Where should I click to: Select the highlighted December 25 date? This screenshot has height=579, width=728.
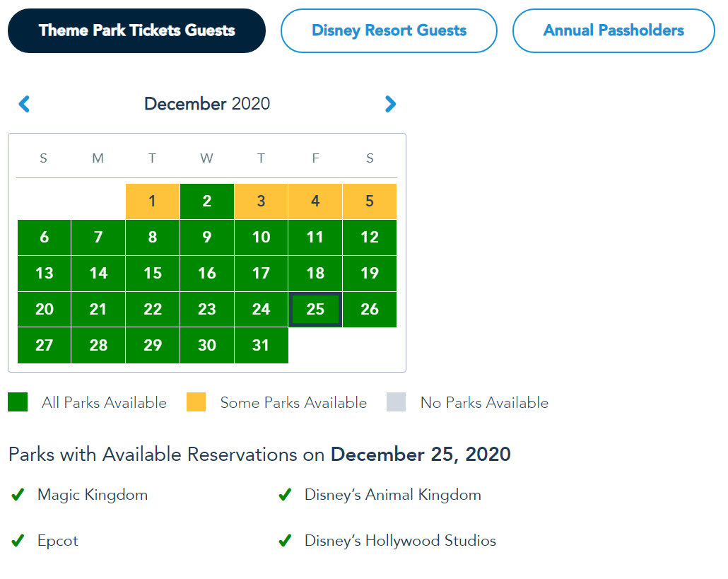tap(315, 310)
